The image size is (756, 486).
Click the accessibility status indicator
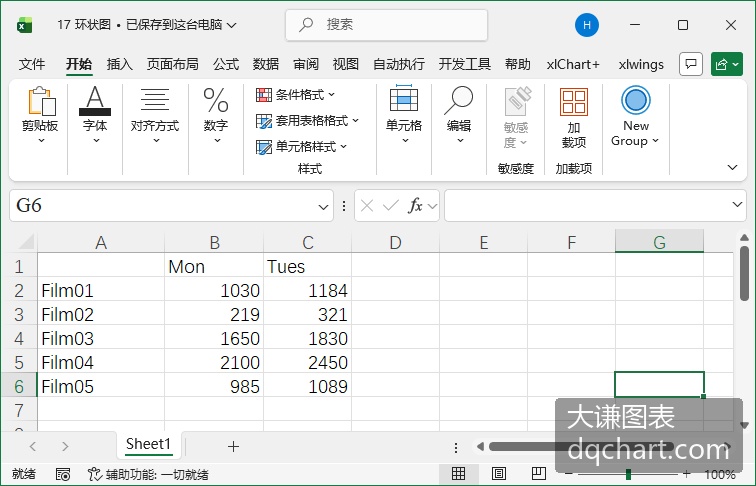pos(148,474)
